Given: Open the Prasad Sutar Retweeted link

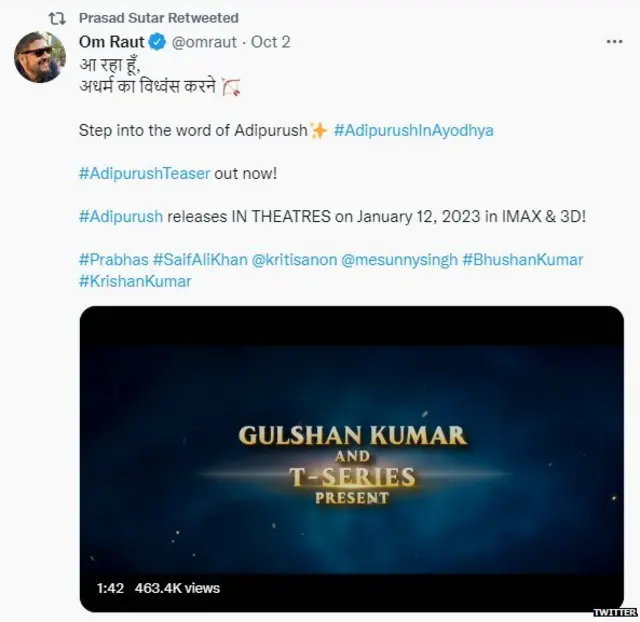Looking at the screenshot, I should [x=158, y=18].
